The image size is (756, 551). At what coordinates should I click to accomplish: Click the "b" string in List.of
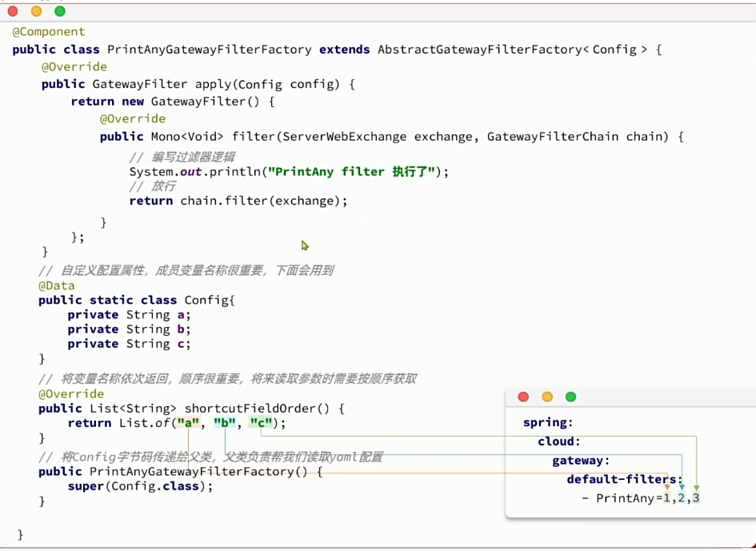[x=224, y=423]
